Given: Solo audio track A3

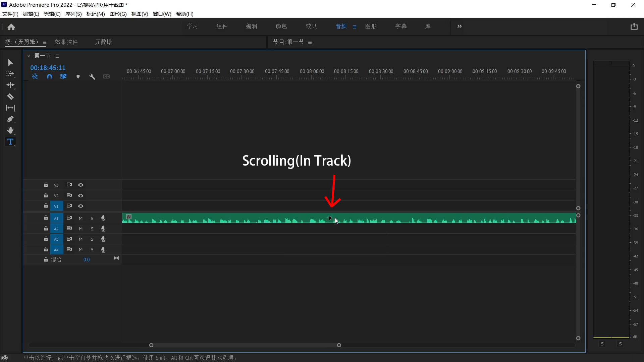Looking at the screenshot, I should coord(92,239).
